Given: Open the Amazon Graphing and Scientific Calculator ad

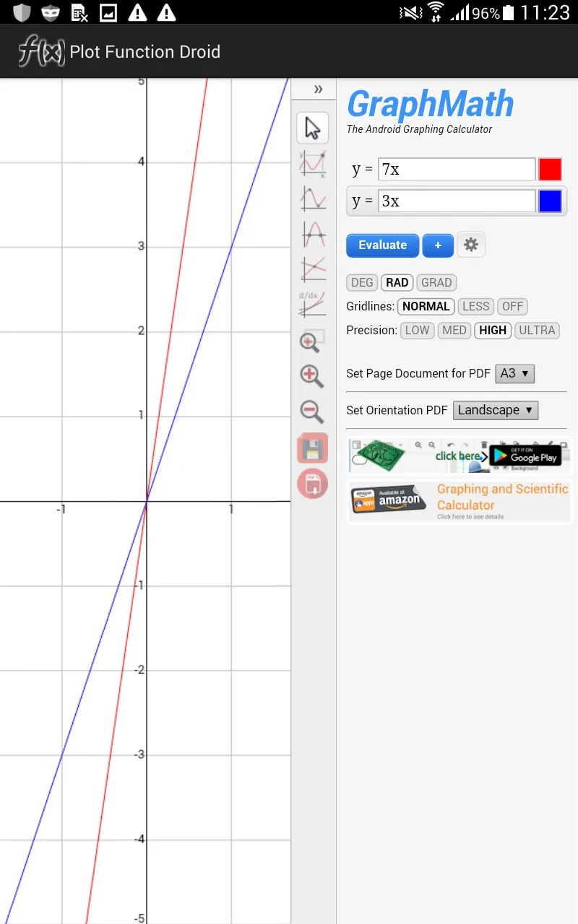Looking at the screenshot, I should pos(459,502).
